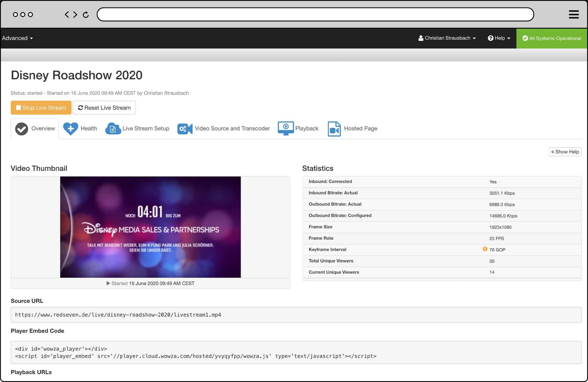Image resolution: width=588 pixels, height=382 pixels.
Task: Click the Status: started line
Action: pos(100,93)
